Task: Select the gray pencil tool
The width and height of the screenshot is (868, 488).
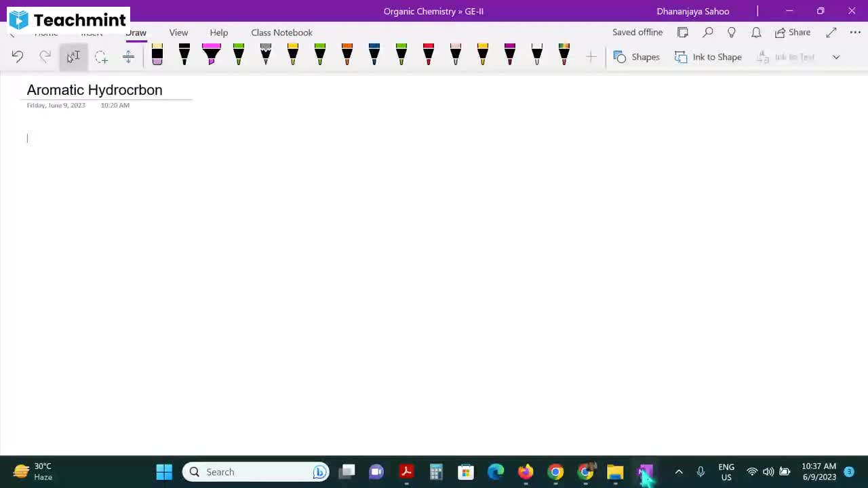Action: coord(266,55)
